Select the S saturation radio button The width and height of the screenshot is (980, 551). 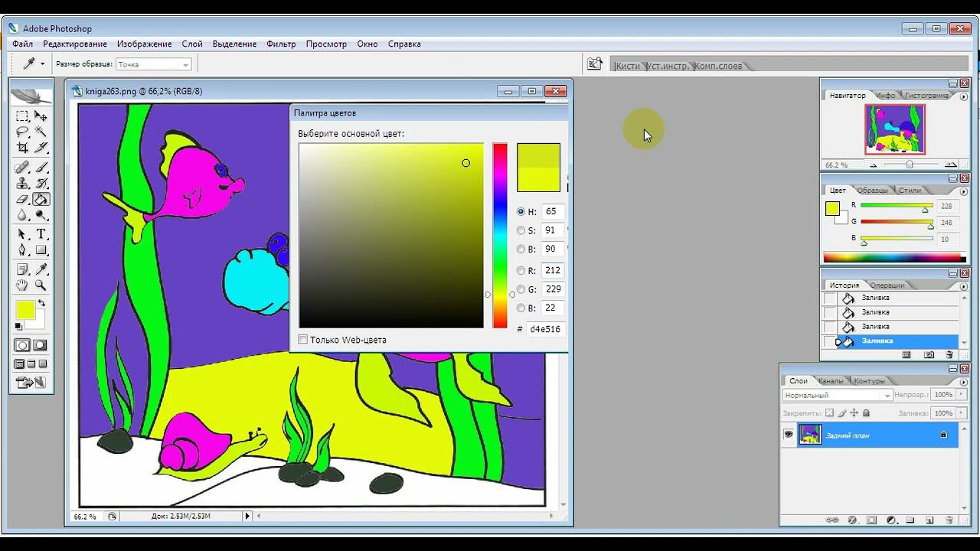tap(521, 230)
